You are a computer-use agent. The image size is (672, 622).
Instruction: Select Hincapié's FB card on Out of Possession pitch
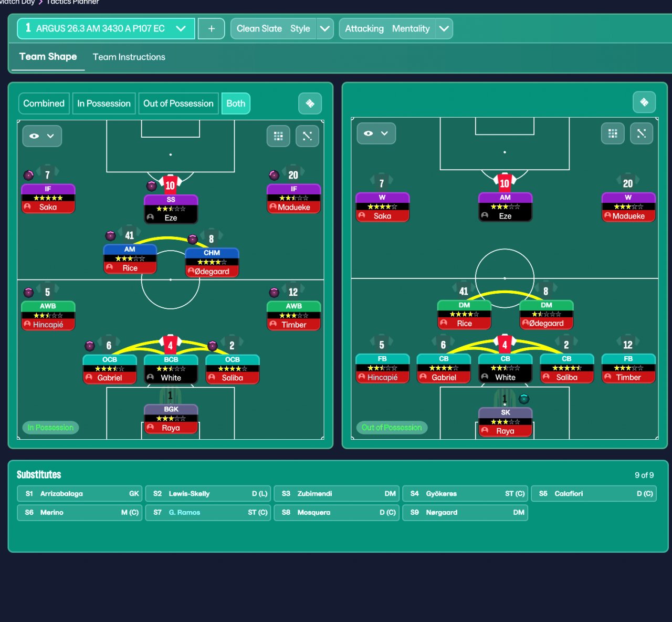click(383, 368)
